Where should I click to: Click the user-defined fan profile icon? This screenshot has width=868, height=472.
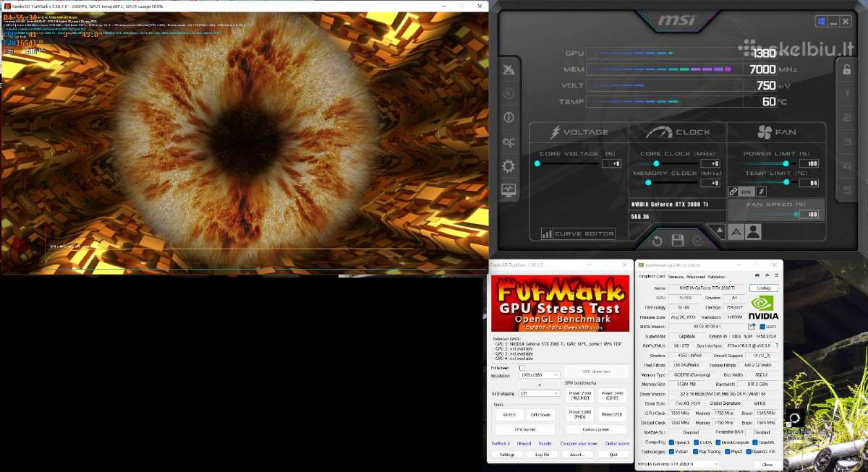click(753, 232)
